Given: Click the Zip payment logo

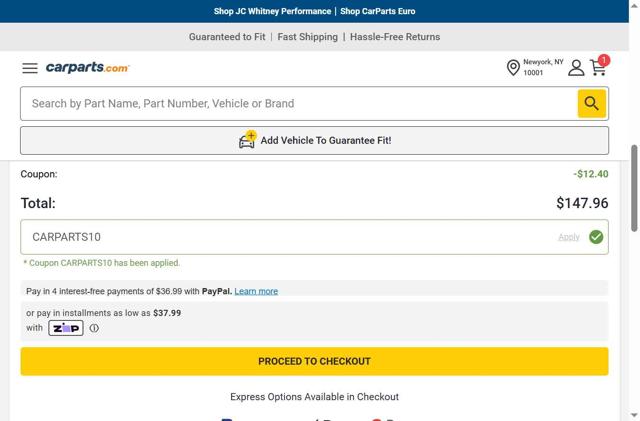Looking at the screenshot, I should [66, 328].
